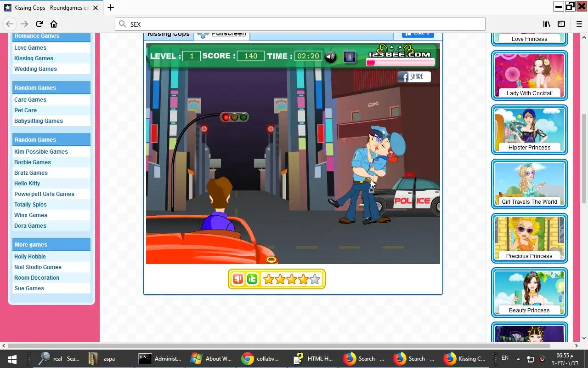Open Dora Games link
The width and height of the screenshot is (588, 368).
tap(30, 226)
